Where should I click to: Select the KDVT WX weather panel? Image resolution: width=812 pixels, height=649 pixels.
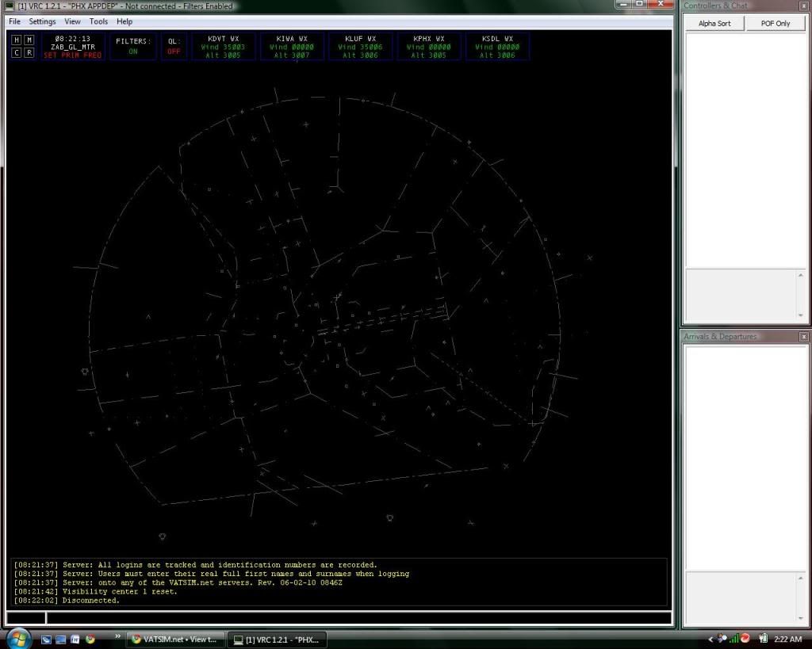click(x=224, y=47)
